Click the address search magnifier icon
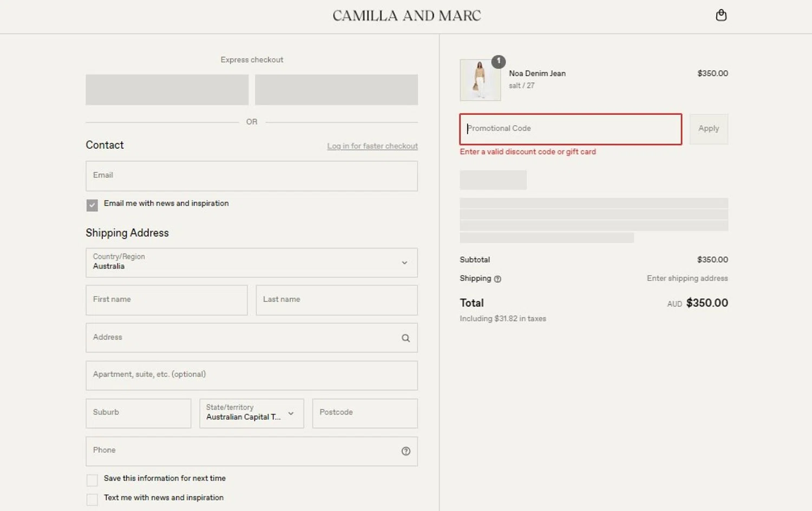The height and width of the screenshot is (511, 812). point(405,338)
